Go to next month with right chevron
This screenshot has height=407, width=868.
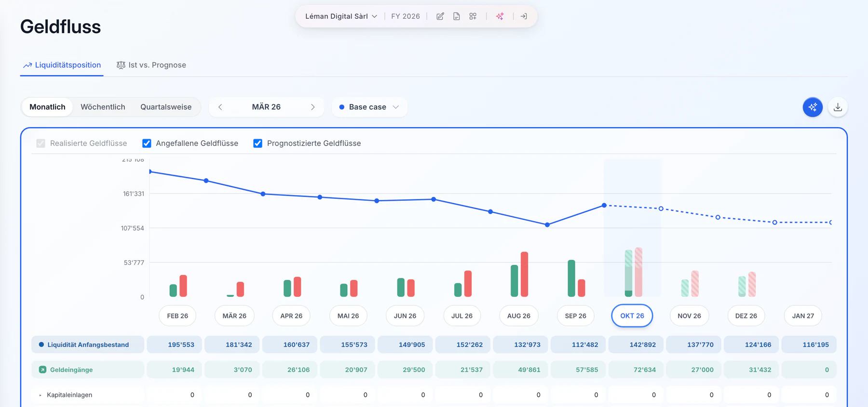tap(312, 107)
